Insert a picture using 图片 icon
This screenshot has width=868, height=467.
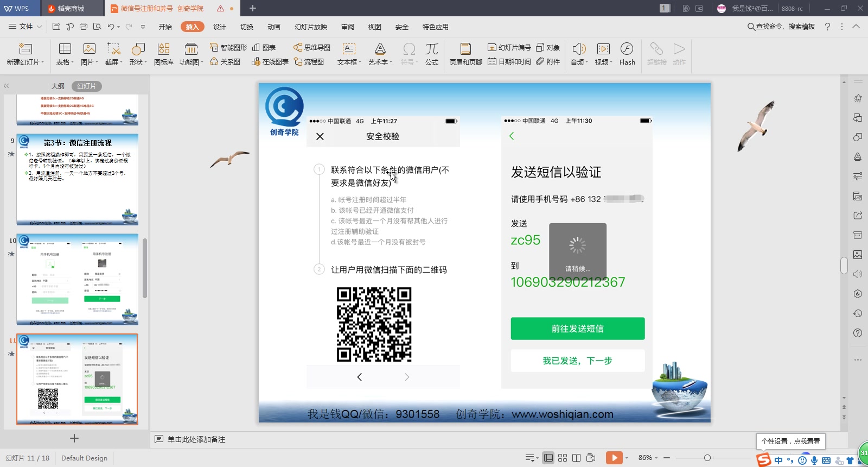90,49
